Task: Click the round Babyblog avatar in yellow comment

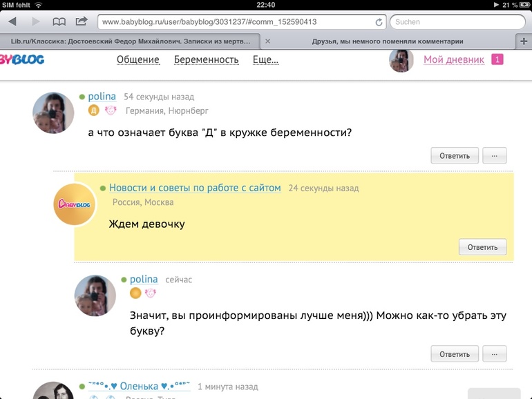Action: [75, 204]
